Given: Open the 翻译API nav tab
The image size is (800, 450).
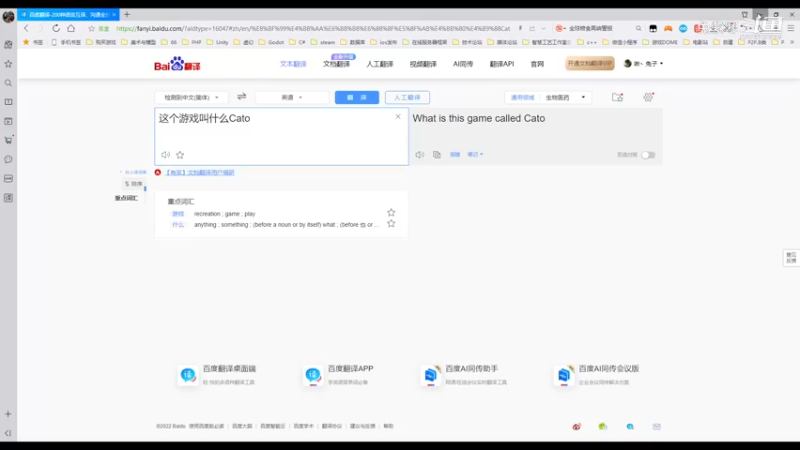Looking at the screenshot, I should pos(502,64).
